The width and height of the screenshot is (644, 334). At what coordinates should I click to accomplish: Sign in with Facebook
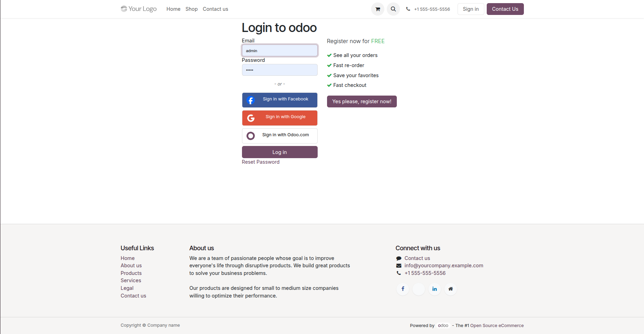(280, 100)
